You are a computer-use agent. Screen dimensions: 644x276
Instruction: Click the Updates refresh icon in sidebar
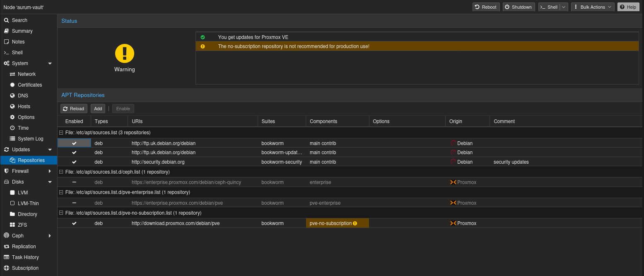point(6,150)
